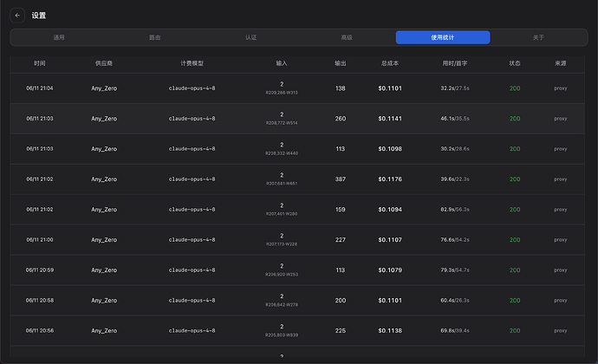Image resolution: width=598 pixels, height=364 pixels.
Task: Click the cost $0.1141
Action: click(x=390, y=119)
